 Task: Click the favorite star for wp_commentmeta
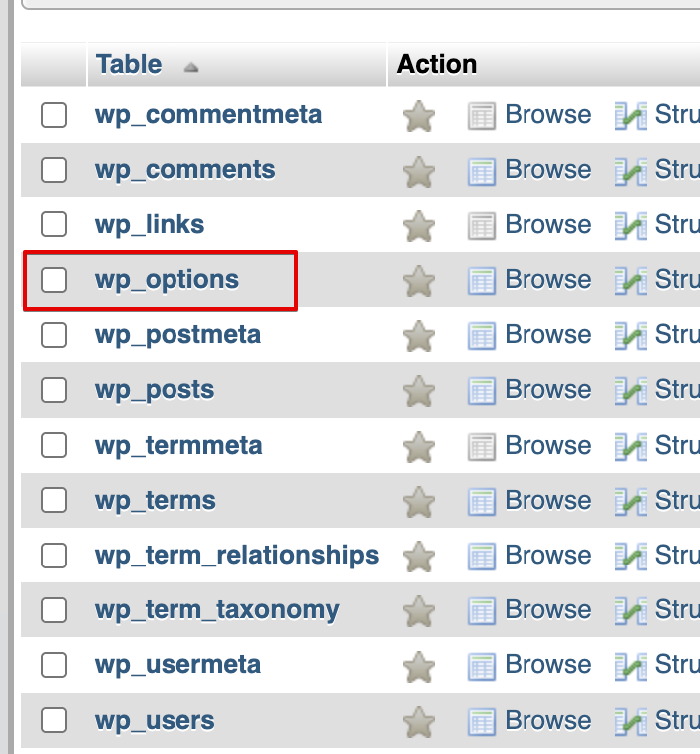click(419, 116)
